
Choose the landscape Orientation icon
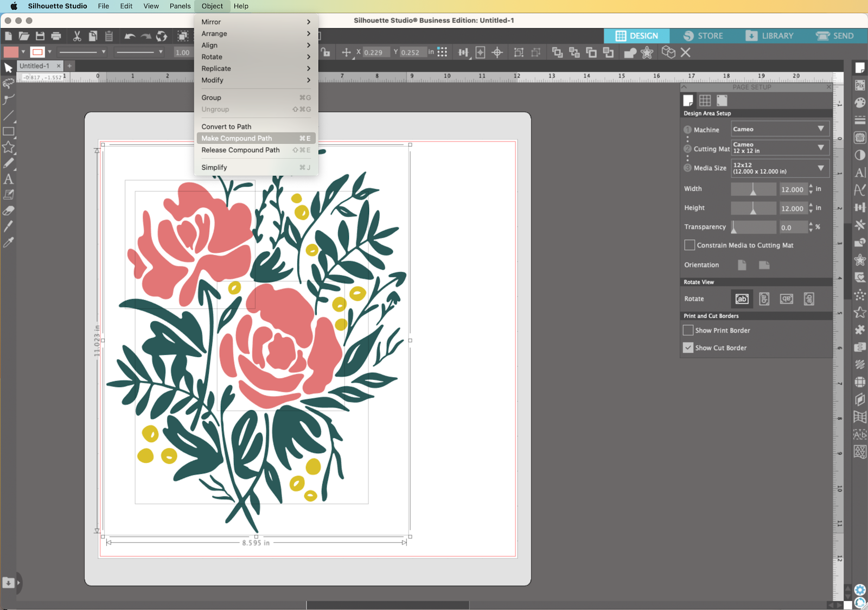coord(764,265)
